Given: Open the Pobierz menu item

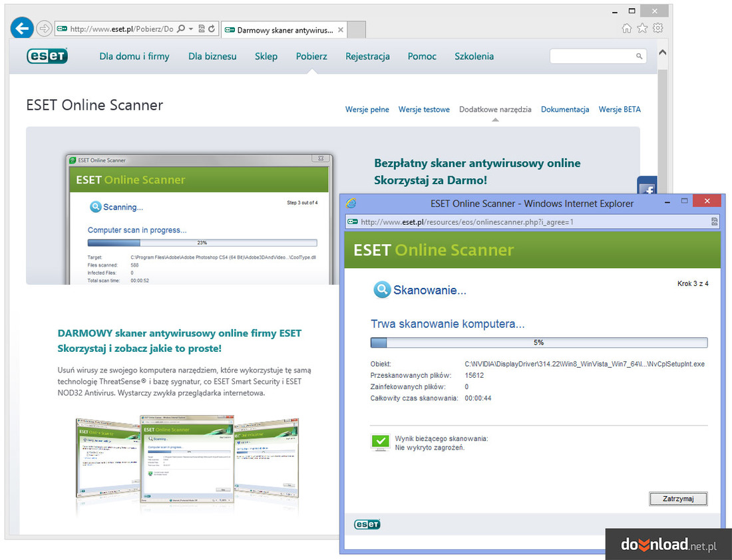Looking at the screenshot, I should 311,57.
